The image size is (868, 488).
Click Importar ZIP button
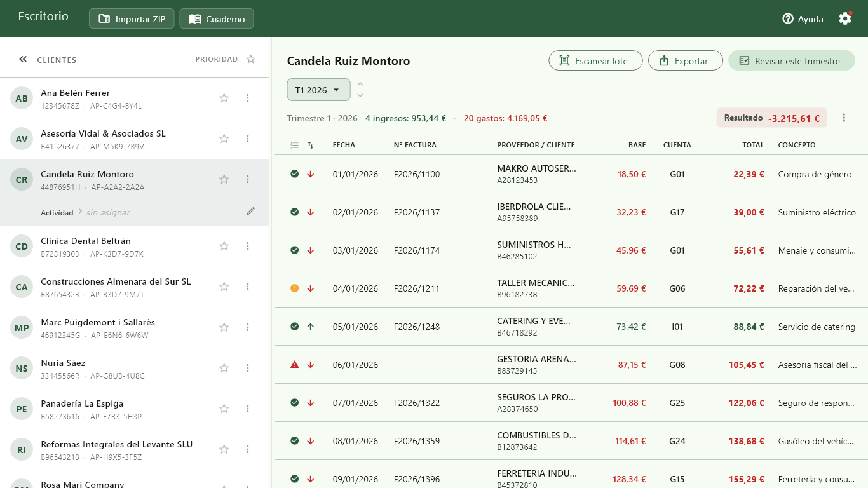132,18
